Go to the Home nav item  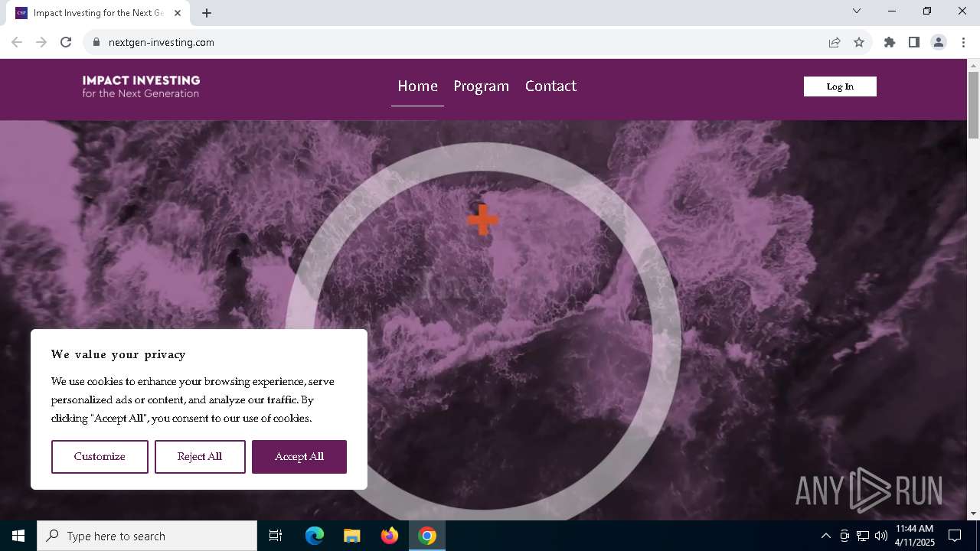point(417,86)
